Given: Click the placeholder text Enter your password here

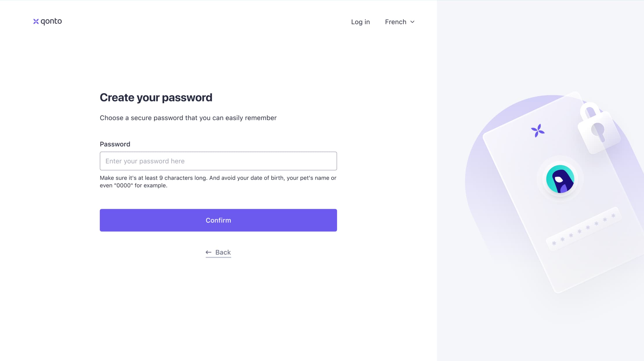Looking at the screenshot, I should point(145,161).
